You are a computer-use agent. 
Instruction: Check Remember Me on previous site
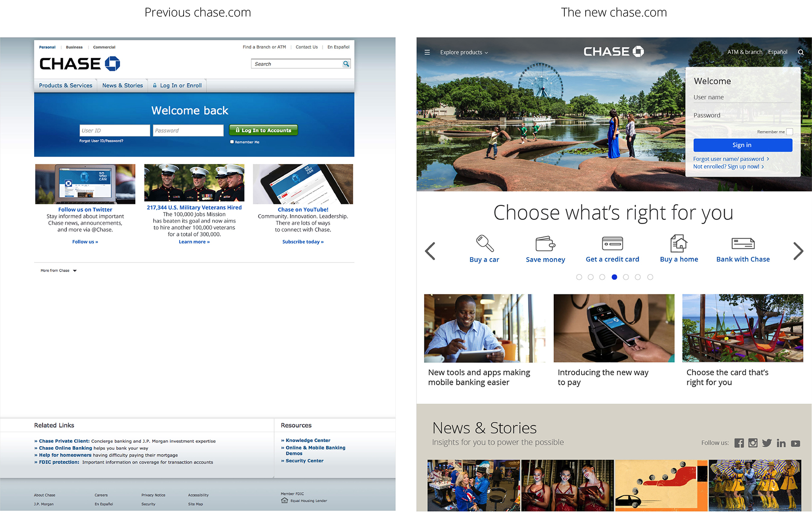click(x=232, y=142)
